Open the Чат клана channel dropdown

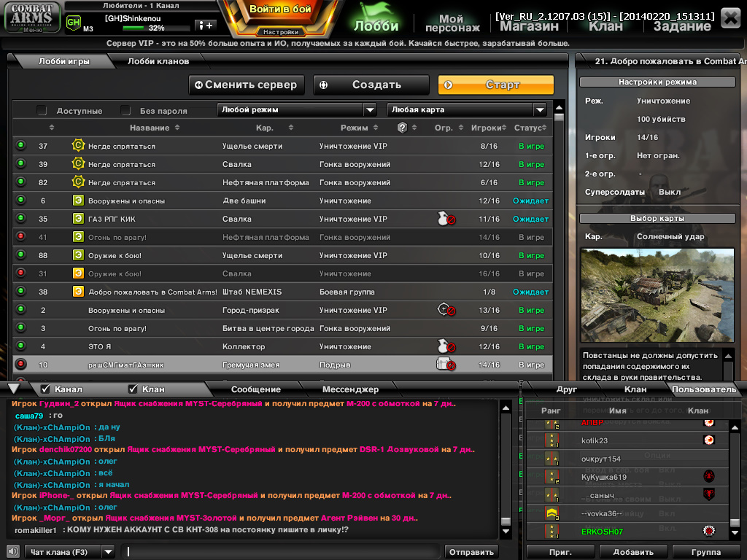(69, 552)
